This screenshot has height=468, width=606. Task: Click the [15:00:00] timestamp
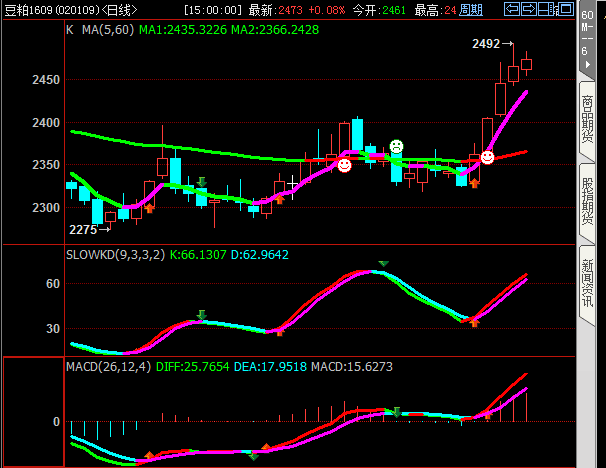(213, 10)
